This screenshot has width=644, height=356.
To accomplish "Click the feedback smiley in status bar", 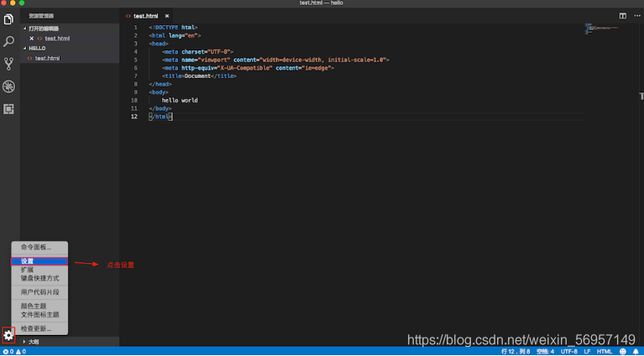I will point(623,352).
